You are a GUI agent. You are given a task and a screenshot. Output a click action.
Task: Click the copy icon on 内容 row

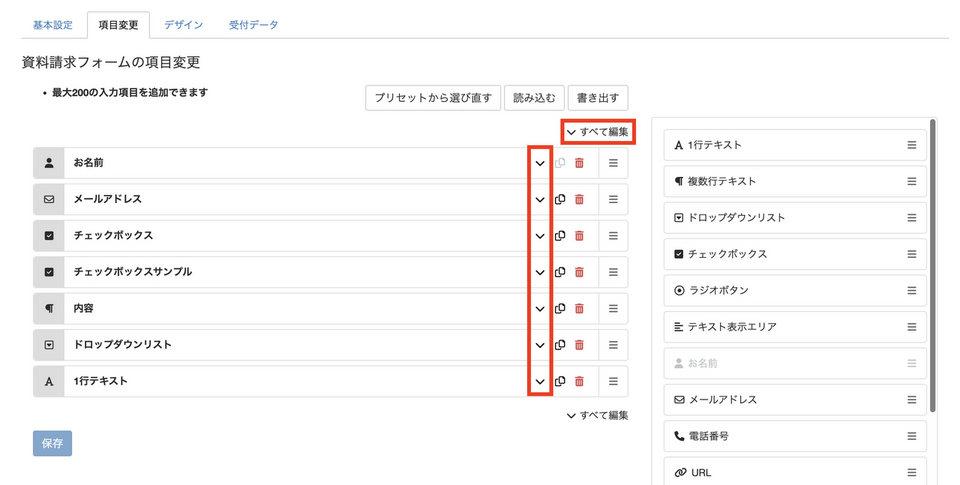point(560,309)
